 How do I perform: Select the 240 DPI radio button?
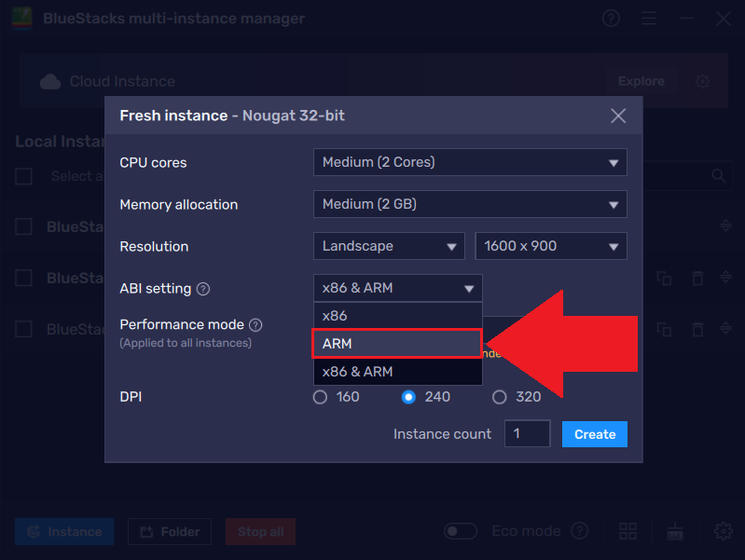pos(408,397)
